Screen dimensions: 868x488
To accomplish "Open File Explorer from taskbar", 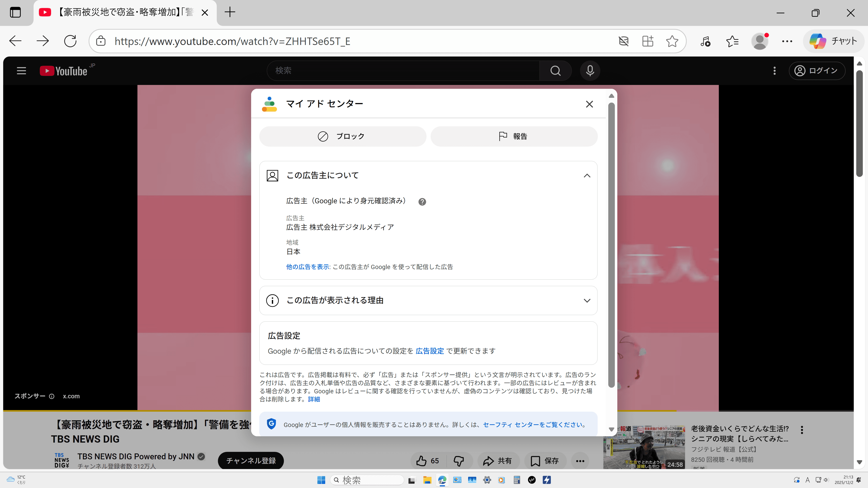I will tap(427, 480).
